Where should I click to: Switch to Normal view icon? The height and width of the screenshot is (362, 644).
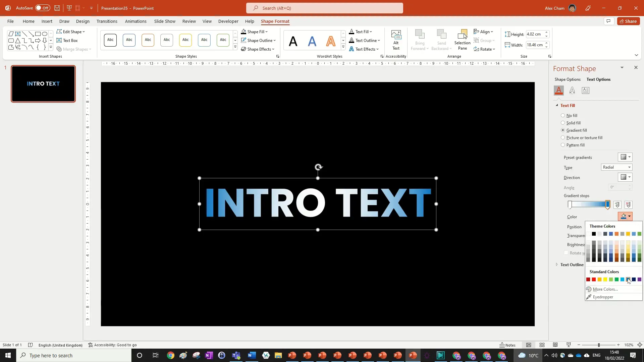[x=529, y=345]
